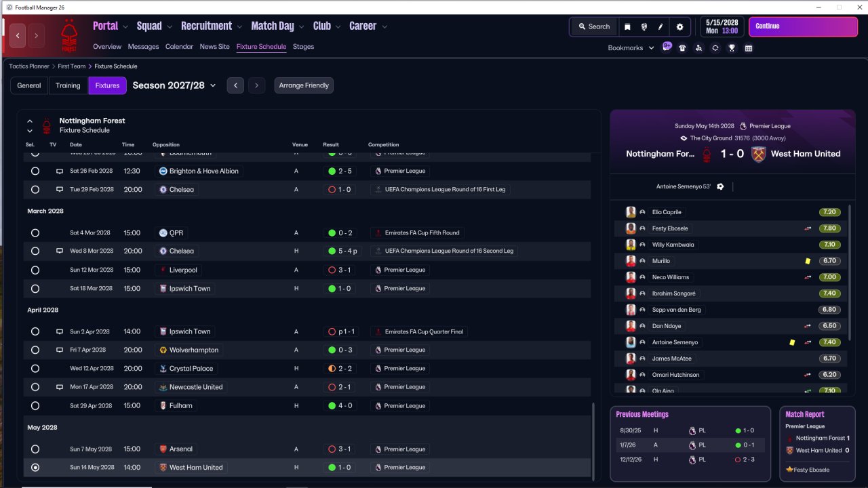Select the Crystal Palace fixture radio button
This screenshot has width=868, height=488.
(35, 369)
